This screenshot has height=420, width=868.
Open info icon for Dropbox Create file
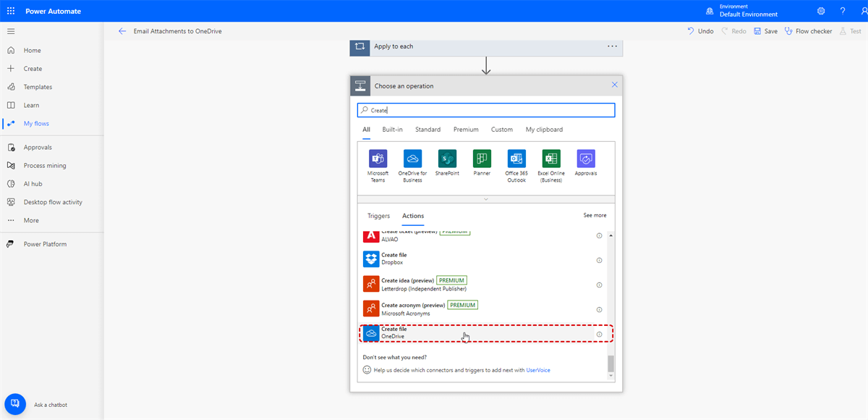(599, 260)
